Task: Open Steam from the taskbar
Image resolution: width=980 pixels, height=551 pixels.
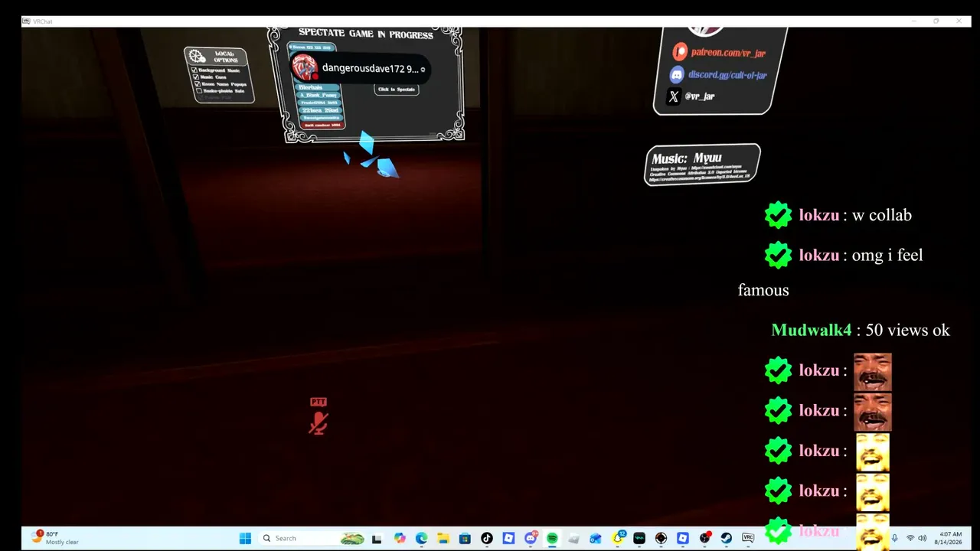Action: (x=726, y=538)
